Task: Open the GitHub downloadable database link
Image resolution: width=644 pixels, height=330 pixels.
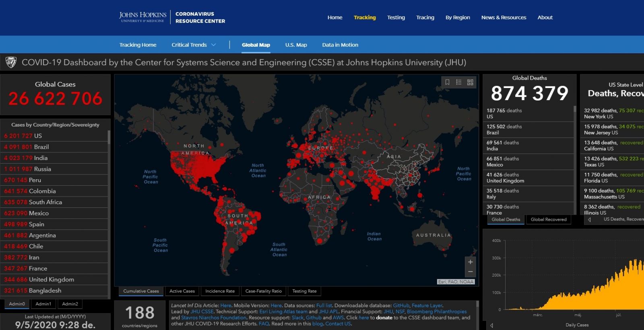Action: tap(401, 305)
